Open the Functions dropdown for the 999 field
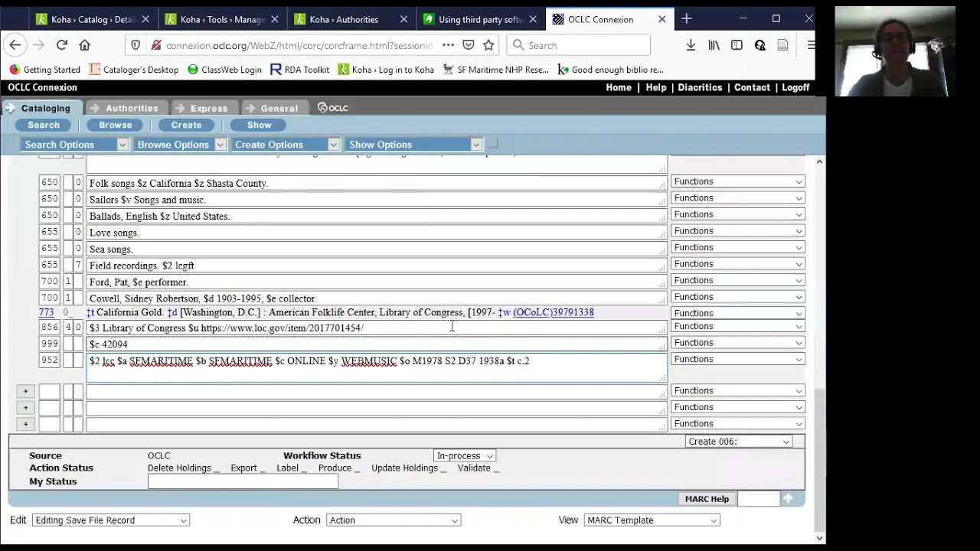The width and height of the screenshot is (980, 551). click(737, 342)
